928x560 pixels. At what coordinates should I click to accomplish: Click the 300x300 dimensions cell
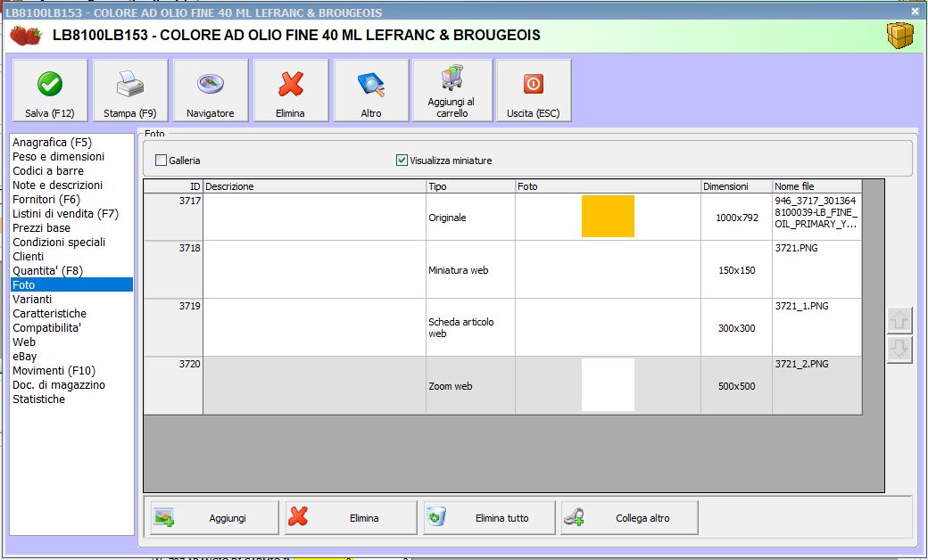(x=737, y=327)
